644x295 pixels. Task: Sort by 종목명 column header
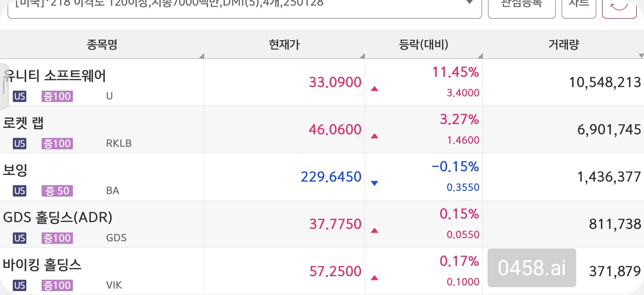pos(102,44)
